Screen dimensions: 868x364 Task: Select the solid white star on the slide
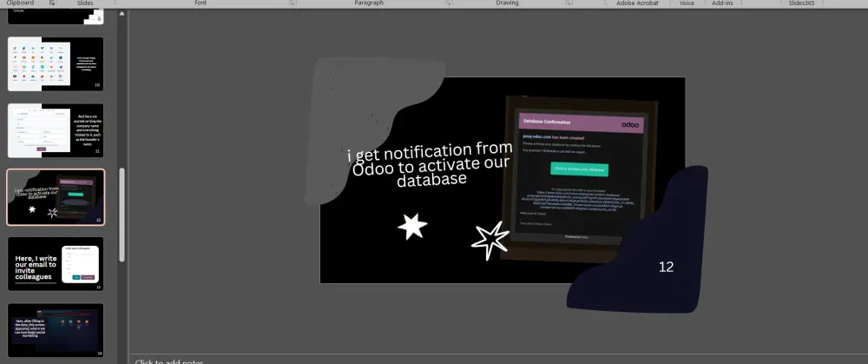412,227
